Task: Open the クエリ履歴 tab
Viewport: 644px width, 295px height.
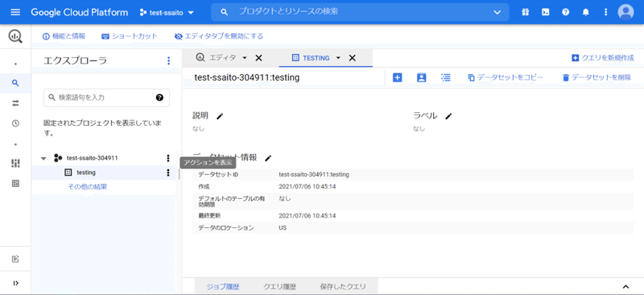Action: 279,287
